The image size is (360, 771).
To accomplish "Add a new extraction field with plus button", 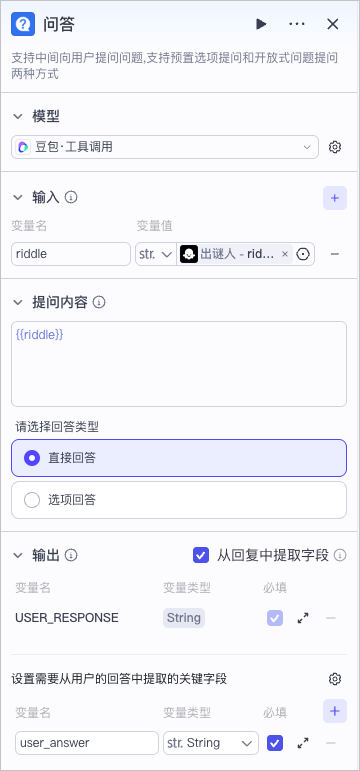I will (x=335, y=711).
